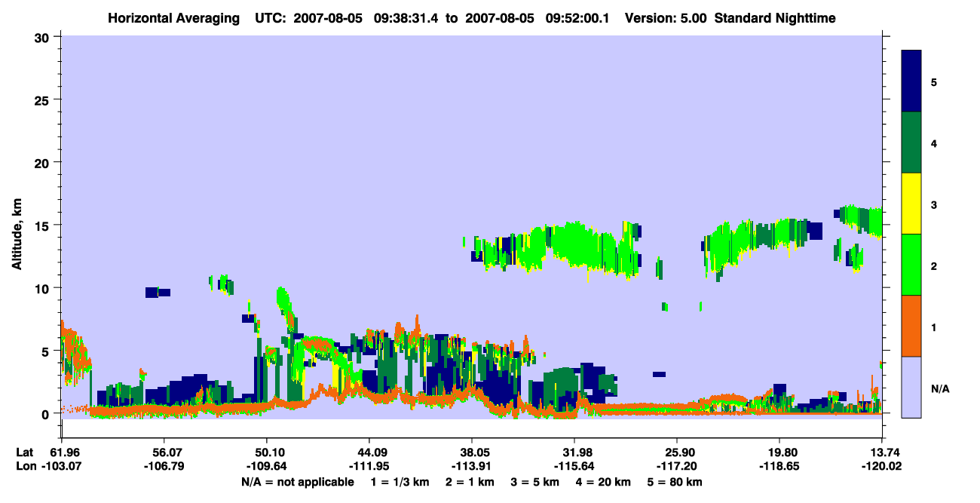Viewport: 980px width, 503px height.
Task: Click the longitude value -120.02
Action: 882,467
